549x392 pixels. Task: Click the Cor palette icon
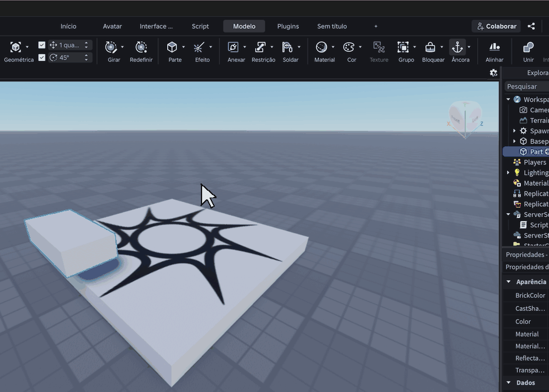point(348,47)
